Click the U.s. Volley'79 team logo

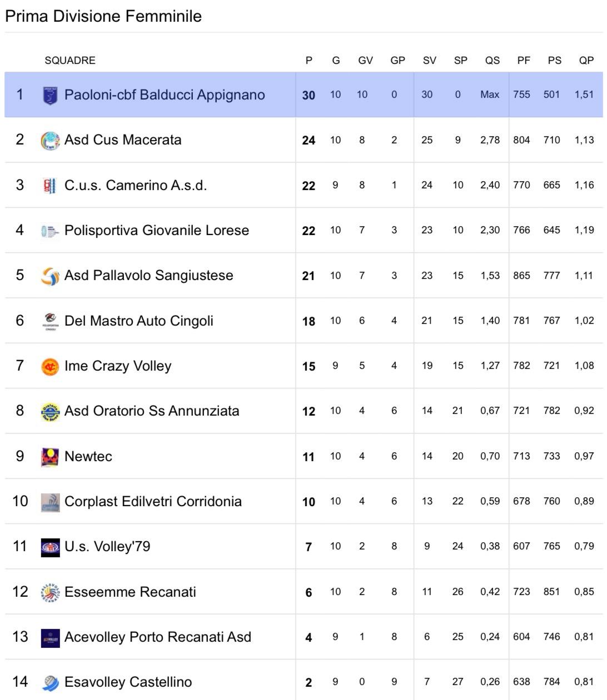(50, 547)
